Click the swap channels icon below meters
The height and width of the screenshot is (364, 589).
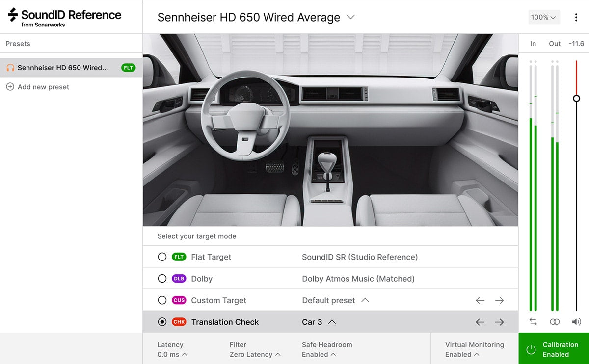533,322
